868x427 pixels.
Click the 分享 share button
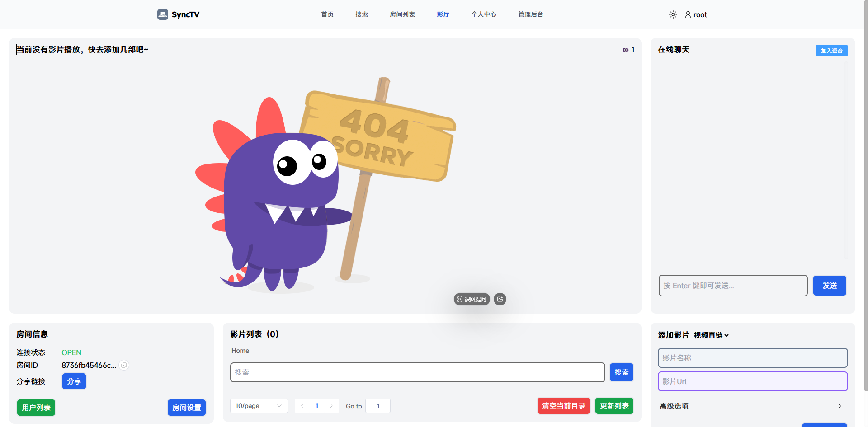(74, 381)
